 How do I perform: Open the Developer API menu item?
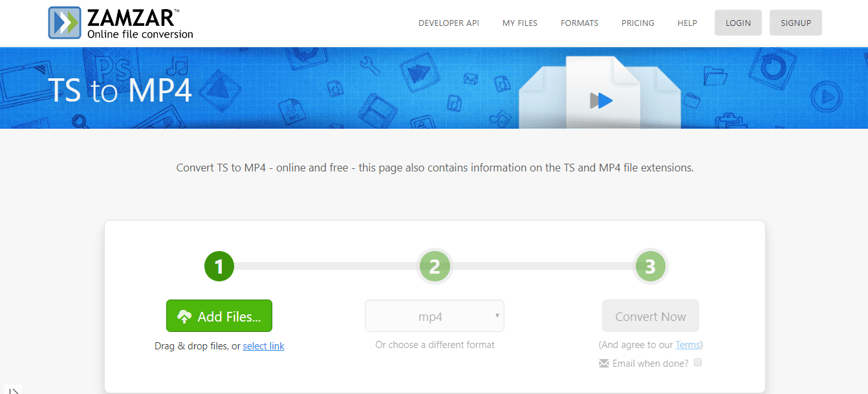click(448, 23)
